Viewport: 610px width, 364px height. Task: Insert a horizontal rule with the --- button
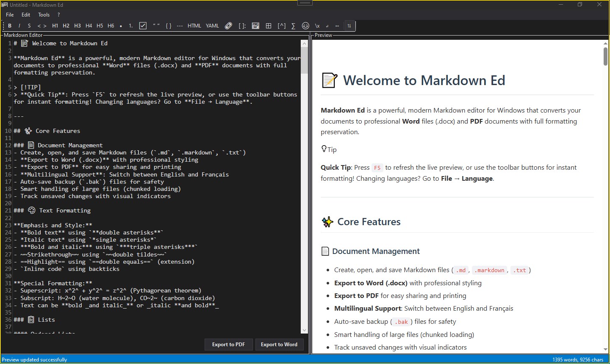coord(180,26)
